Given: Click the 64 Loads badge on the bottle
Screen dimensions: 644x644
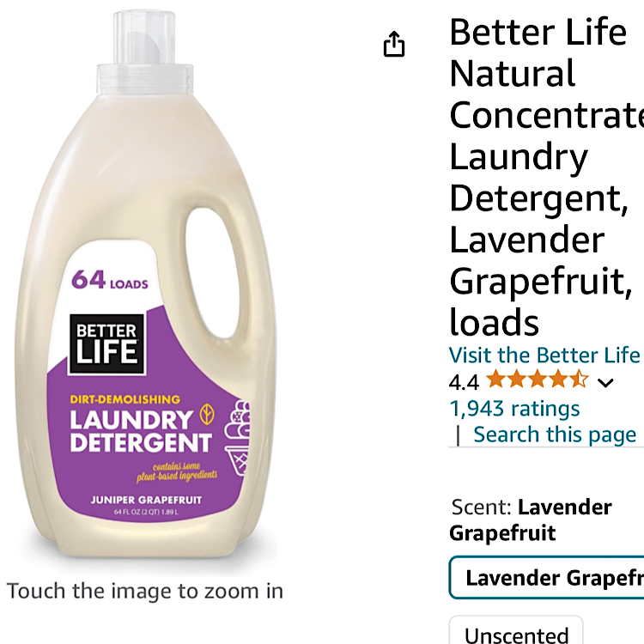Looking at the screenshot, I should [x=110, y=280].
